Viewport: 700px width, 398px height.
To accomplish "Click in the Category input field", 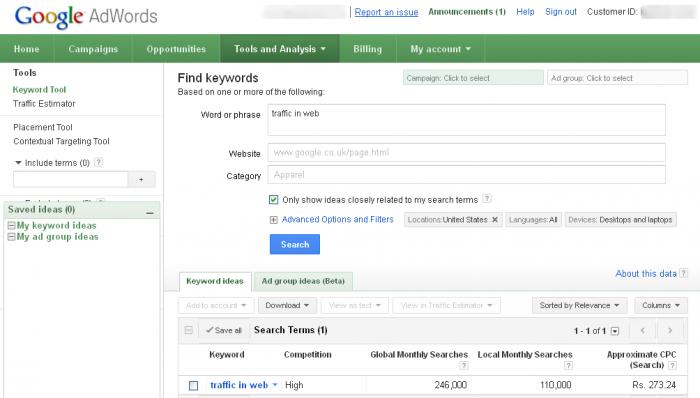I will point(467,174).
